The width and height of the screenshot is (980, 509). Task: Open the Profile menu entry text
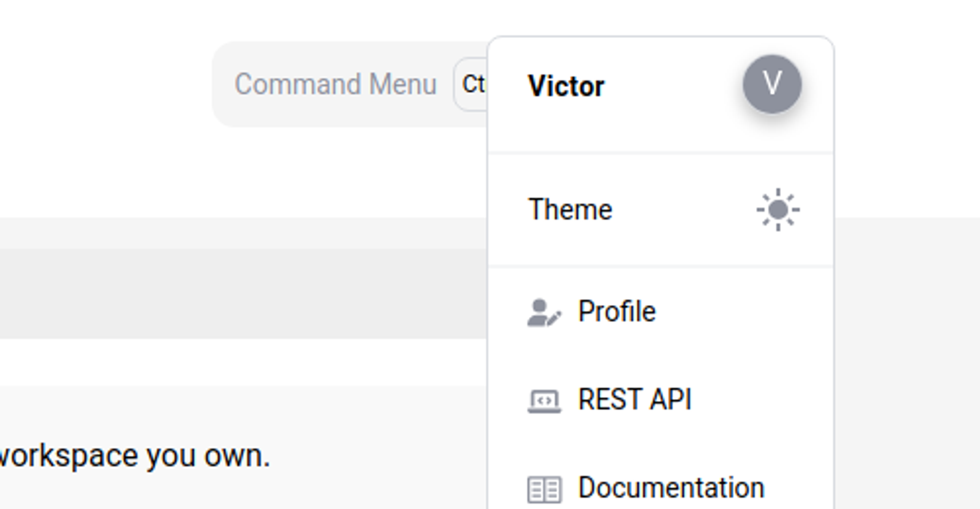[x=617, y=312]
